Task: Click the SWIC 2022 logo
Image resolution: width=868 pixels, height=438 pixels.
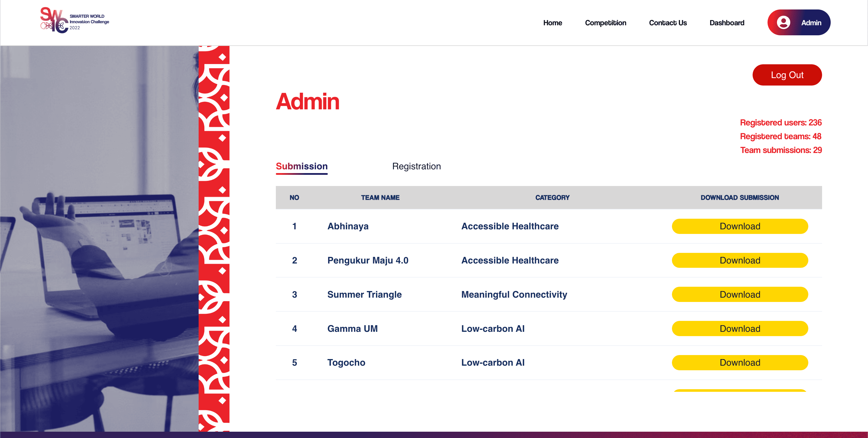Action: pos(74,22)
